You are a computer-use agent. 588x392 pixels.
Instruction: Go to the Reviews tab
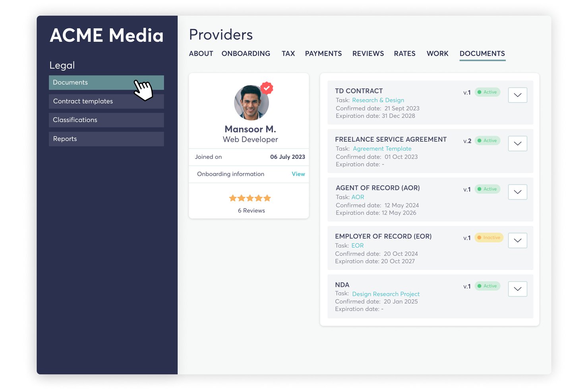[368, 54]
